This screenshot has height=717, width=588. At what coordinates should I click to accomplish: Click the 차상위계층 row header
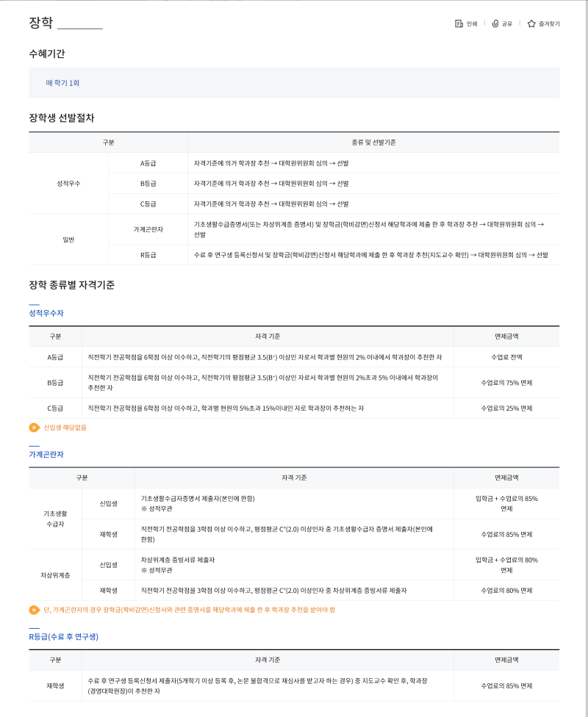(55, 575)
